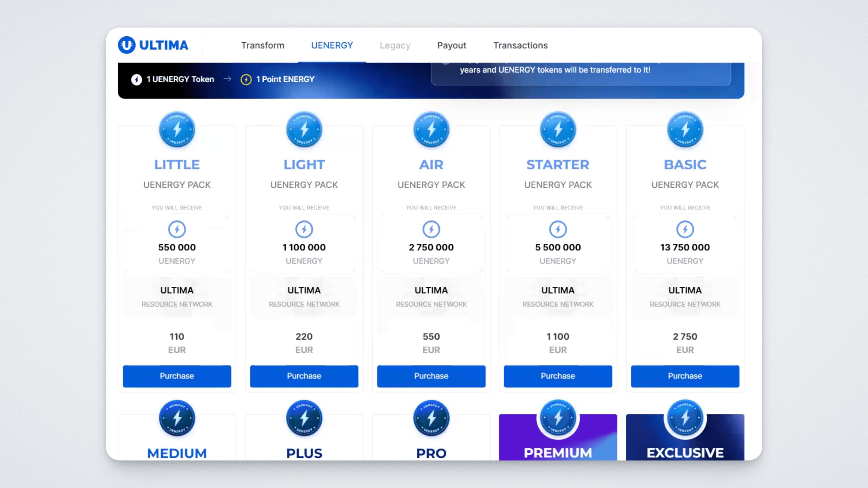Image resolution: width=868 pixels, height=488 pixels.
Task: Click the BASIC pack UENERGY badge icon
Action: click(685, 129)
